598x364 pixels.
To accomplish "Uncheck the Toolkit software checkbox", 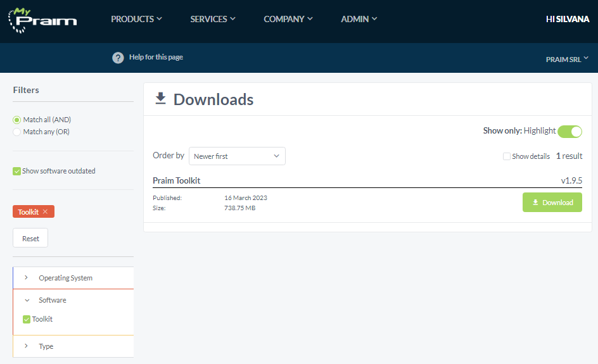I will (x=27, y=320).
